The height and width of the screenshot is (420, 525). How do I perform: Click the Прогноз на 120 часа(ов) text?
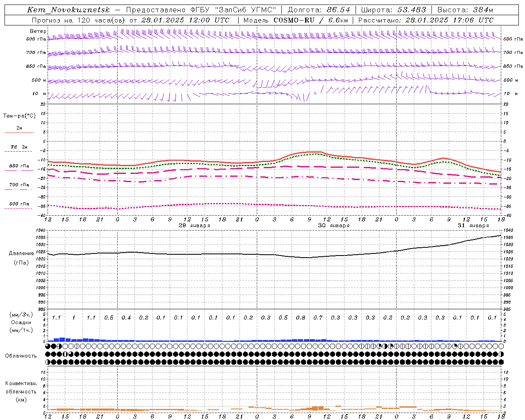[x=78, y=20]
